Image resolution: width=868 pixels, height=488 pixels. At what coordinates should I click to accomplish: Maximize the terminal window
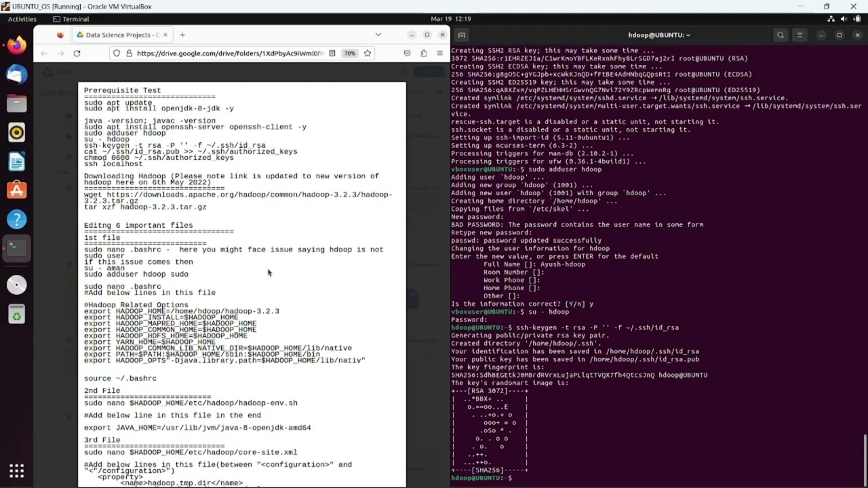click(x=839, y=35)
